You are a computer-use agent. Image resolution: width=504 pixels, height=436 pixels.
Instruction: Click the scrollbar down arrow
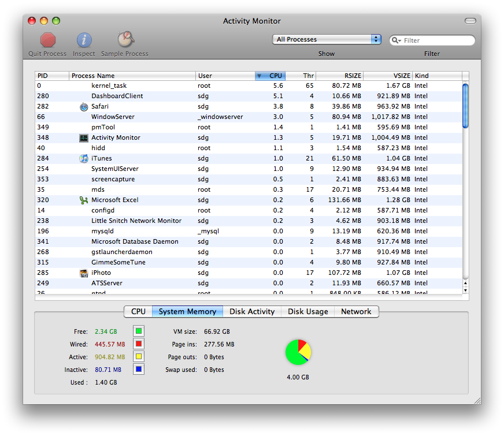coord(465,290)
